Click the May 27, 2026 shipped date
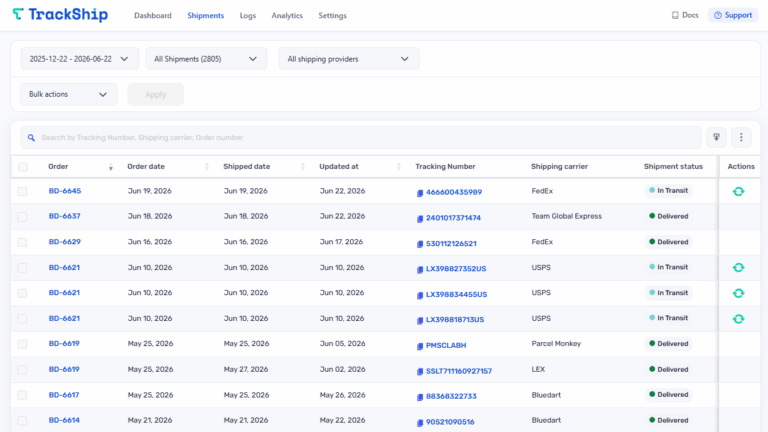This screenshot has width=768, height=432. 246,369
